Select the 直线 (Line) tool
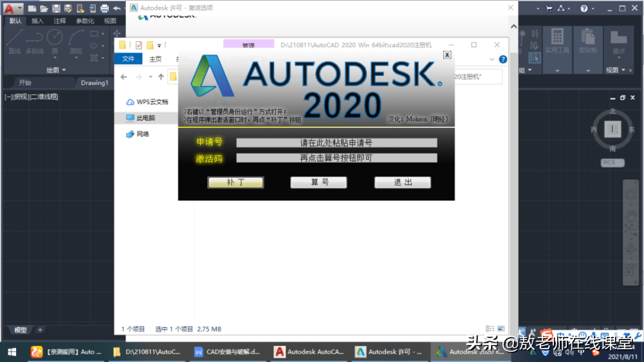The width and height of the screenshot is (644, 362). tap(14, 42)
